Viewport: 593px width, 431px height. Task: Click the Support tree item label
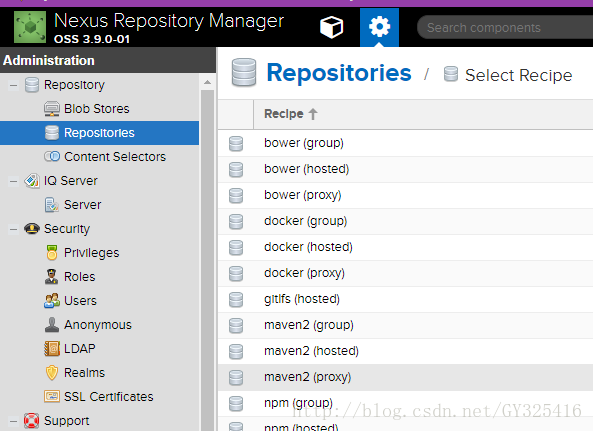click(x=67, y=421)
